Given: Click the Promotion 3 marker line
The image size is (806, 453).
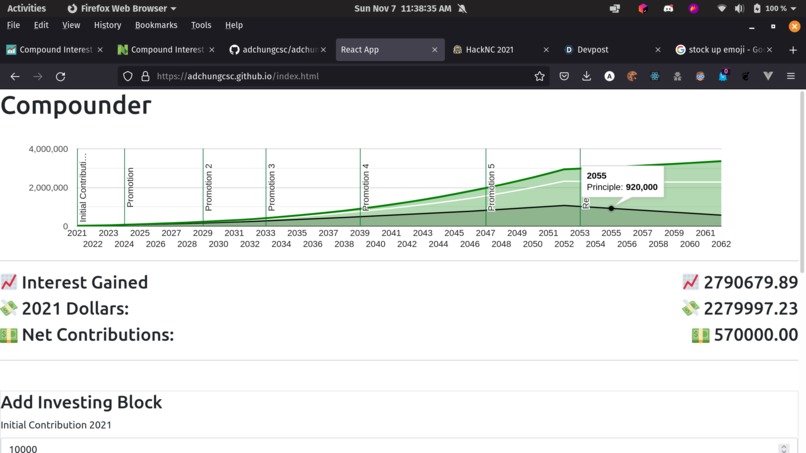Looking at the screenshot, I should coord(266,187).
